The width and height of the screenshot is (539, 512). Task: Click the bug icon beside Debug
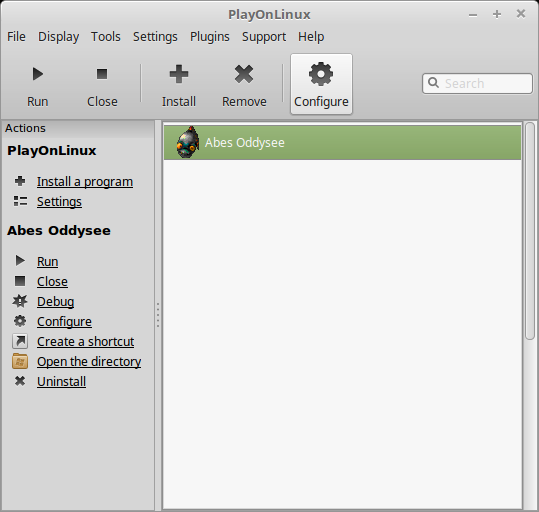point(20,301)
